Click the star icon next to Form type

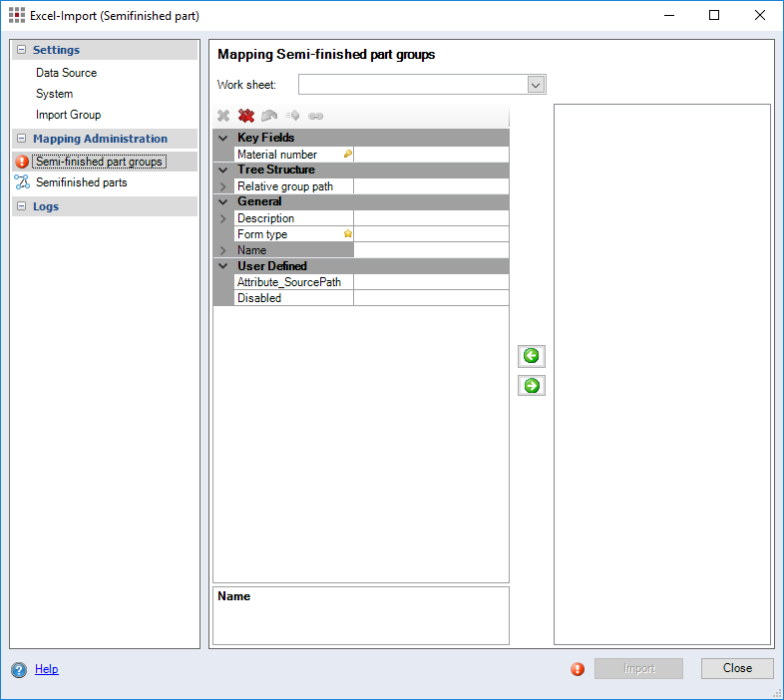coord(348,234)
